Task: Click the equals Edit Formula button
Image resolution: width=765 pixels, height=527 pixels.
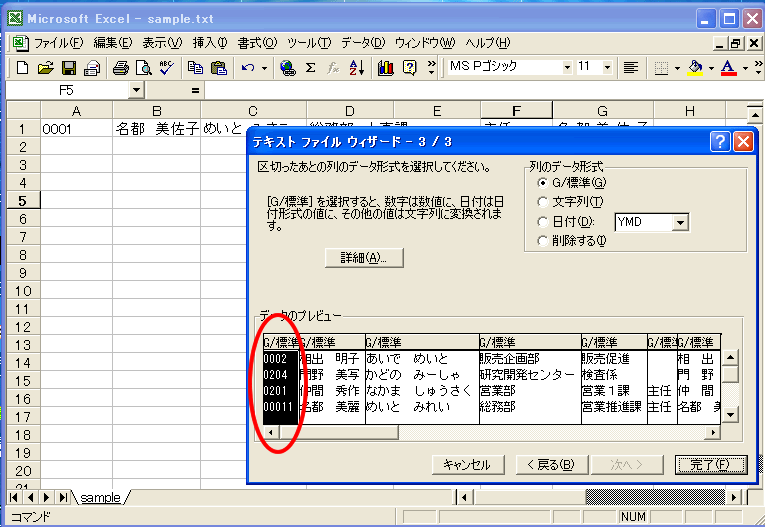Action: coord(195,90)
